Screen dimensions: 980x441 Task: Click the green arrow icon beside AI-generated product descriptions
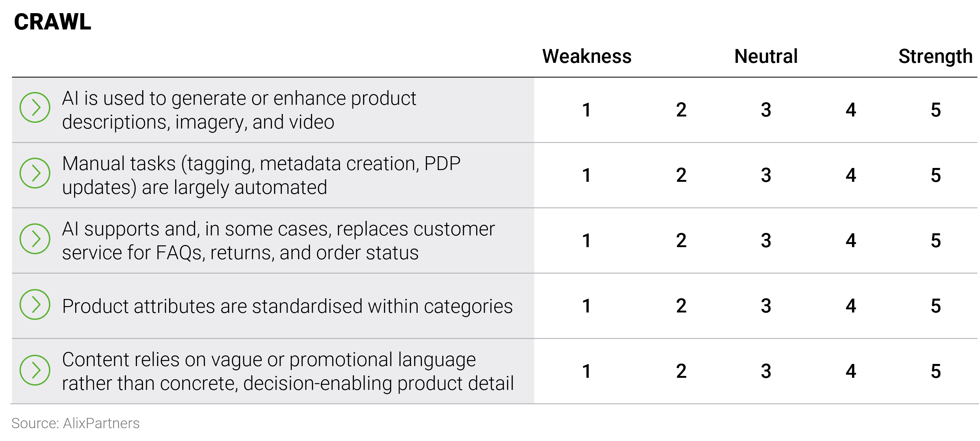[35, 107]
